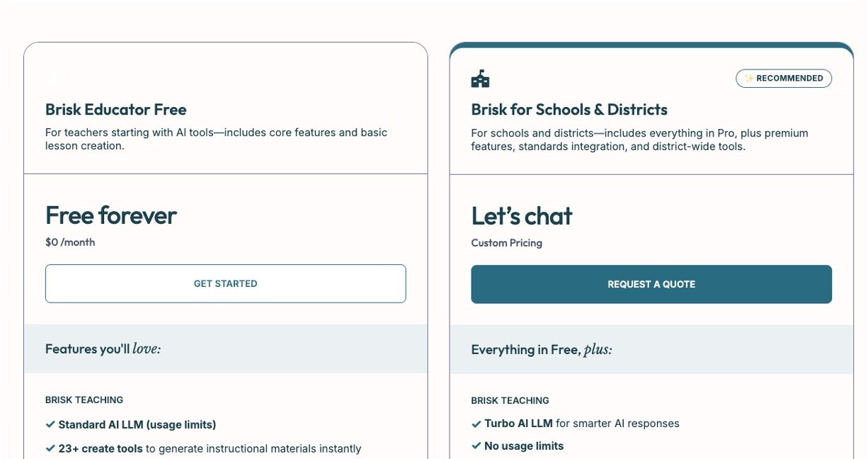
Task: Click the school building icon
Action: [480, 79]
